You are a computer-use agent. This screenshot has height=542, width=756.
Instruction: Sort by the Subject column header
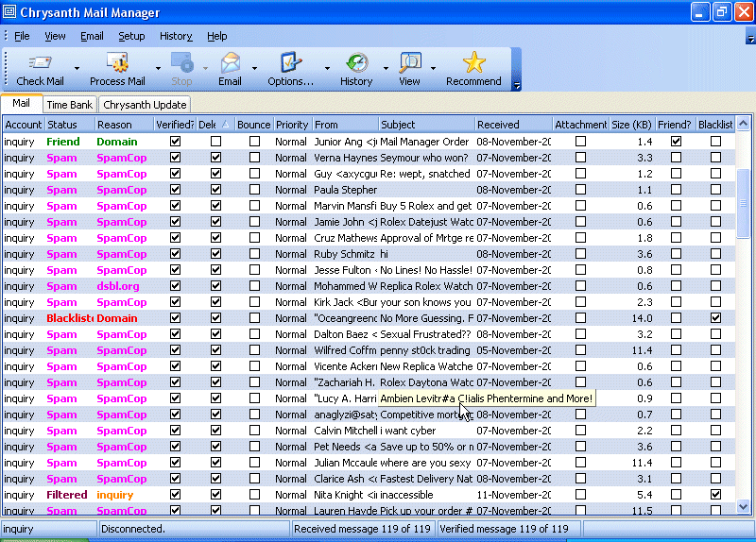click(x=427, y=125)
